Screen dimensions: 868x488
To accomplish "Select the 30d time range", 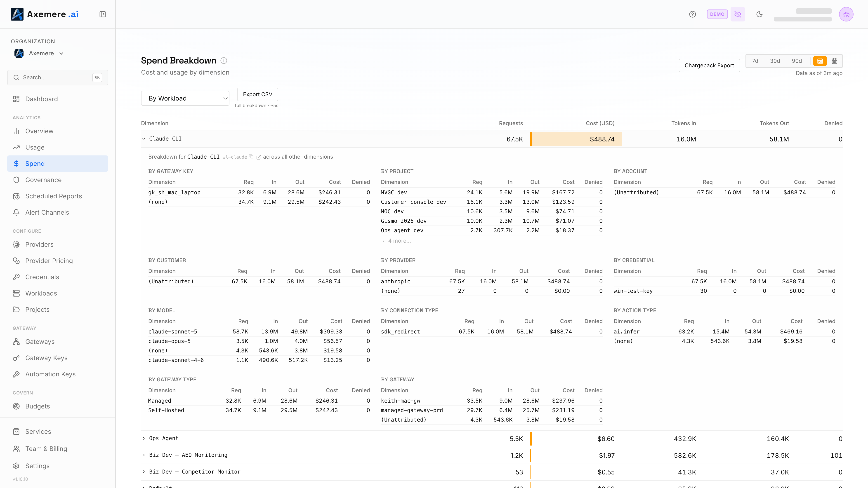I will pos(775,61).
